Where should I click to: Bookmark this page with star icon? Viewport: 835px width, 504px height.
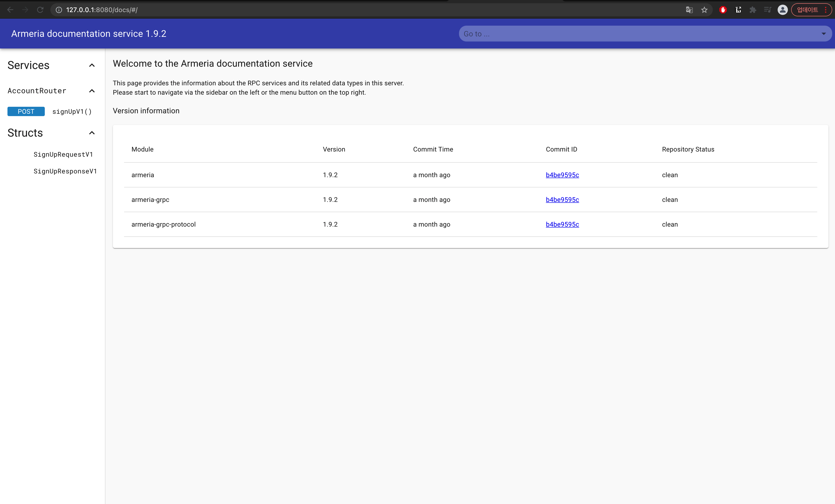704,10
